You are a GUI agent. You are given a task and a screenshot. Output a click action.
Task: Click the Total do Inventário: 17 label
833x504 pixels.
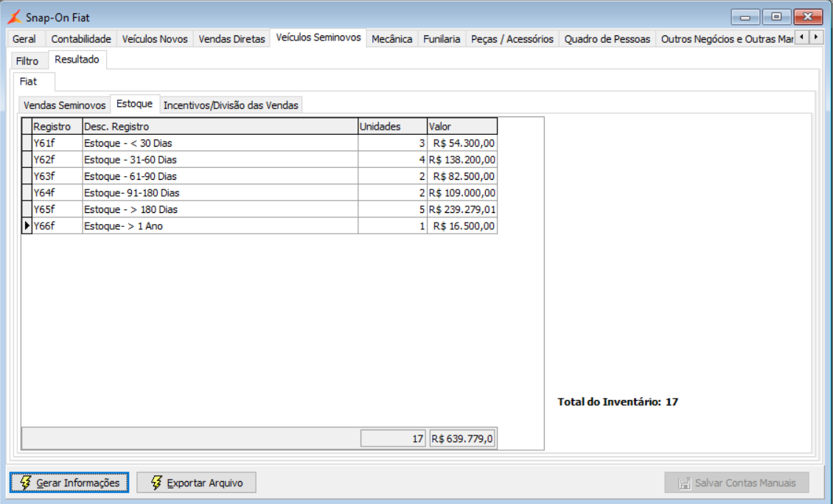618,402
